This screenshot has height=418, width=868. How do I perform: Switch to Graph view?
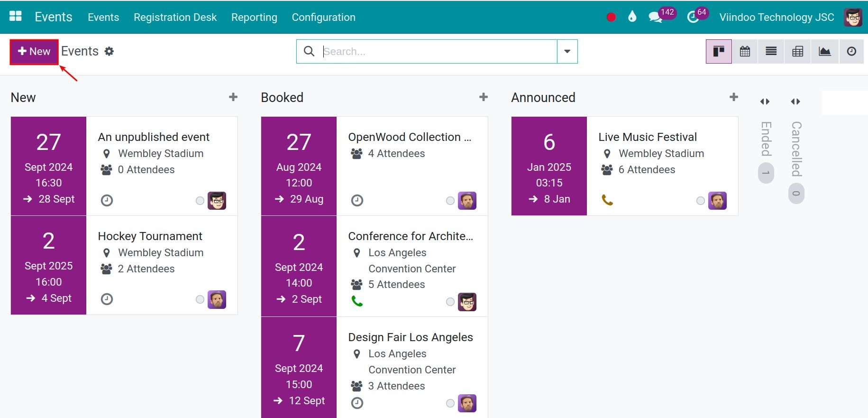tap(825, 51)
